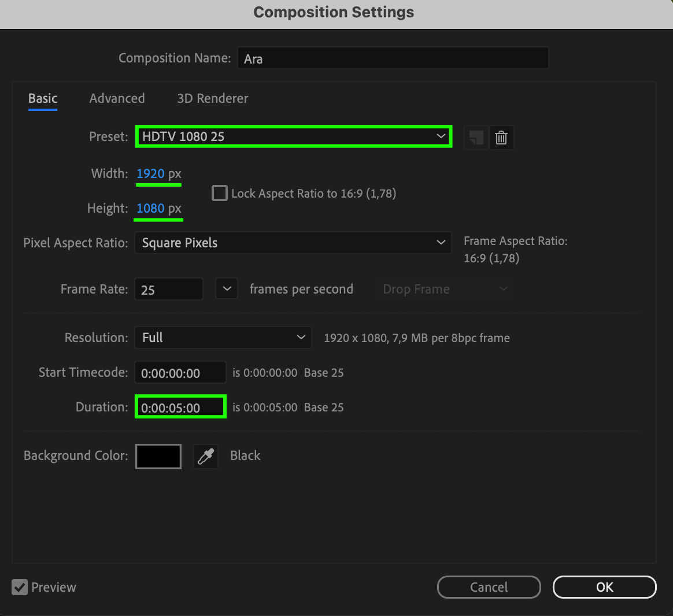This screenshot has height=616, width=673.
Task: Switch to the Advanced tab
Action: pos(117,99)
